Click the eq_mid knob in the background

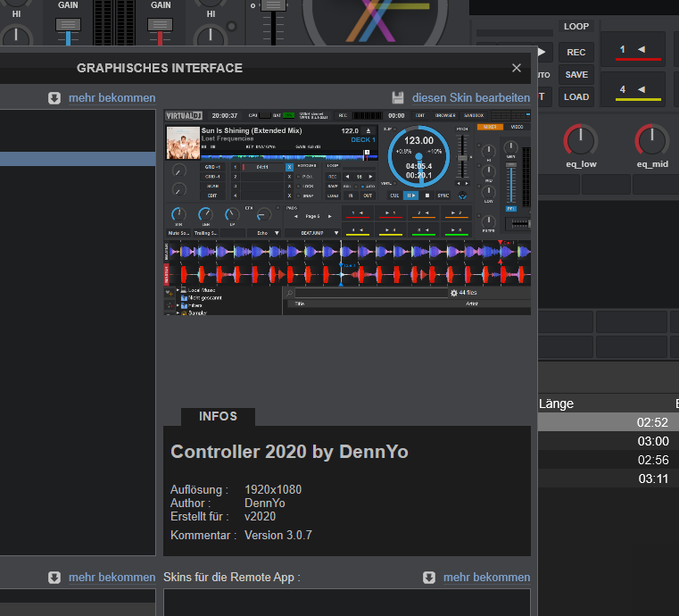(651, 141)
